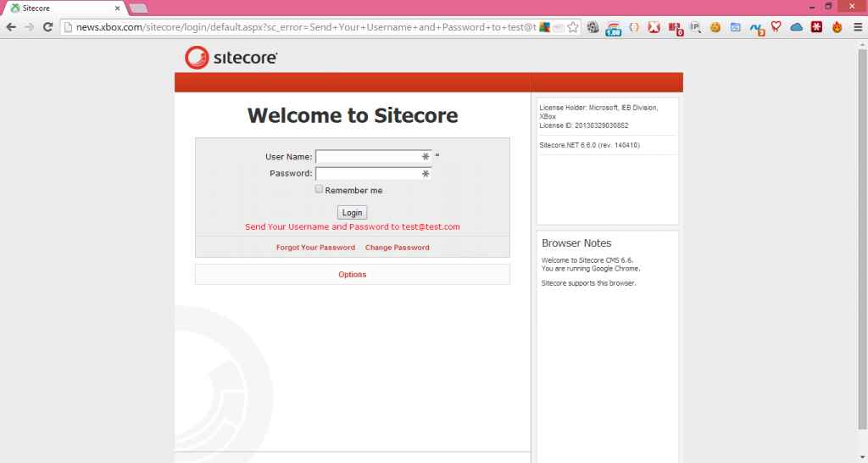Click the red asterisk extension icon
Viewport: 868px width, 463px height.
click(816, 26)
